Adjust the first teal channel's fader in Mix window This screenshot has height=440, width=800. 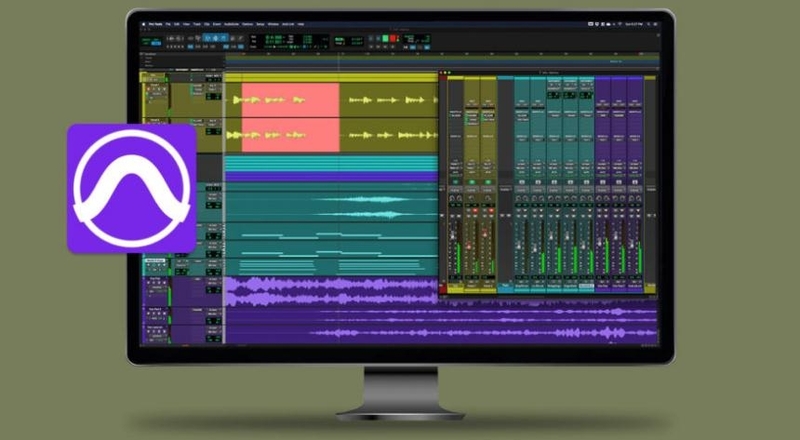pyautogui.click(x=518, y=245)
